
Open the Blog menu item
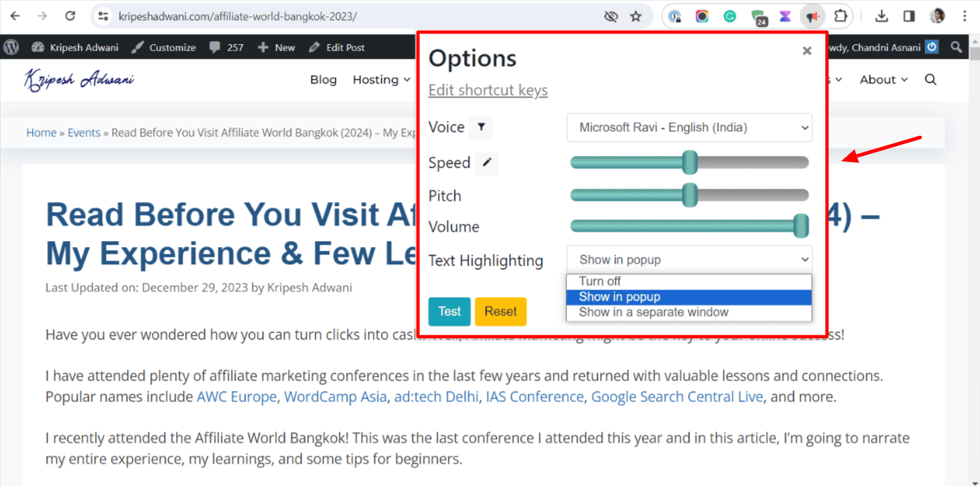tap(323, 79)
